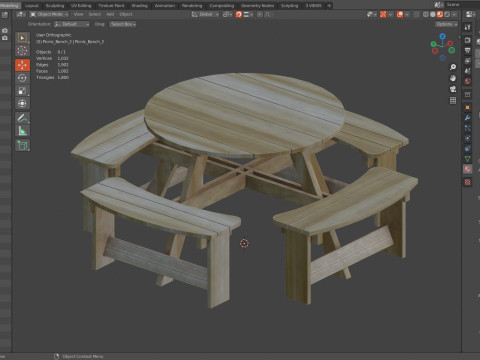Open the Add menu
Image resolution: width=480 pixels, height=360 pixels.
pyautogui.click(x=110, y=14)
